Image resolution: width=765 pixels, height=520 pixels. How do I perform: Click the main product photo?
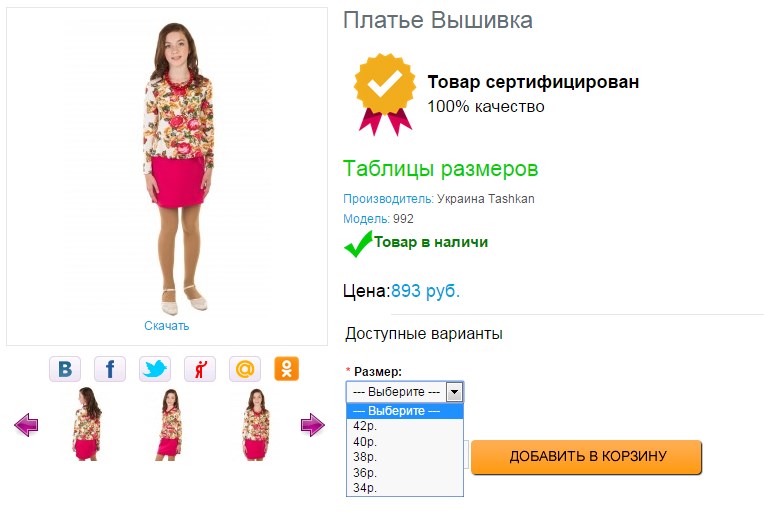pyautogui.click(x=179, y=168)
